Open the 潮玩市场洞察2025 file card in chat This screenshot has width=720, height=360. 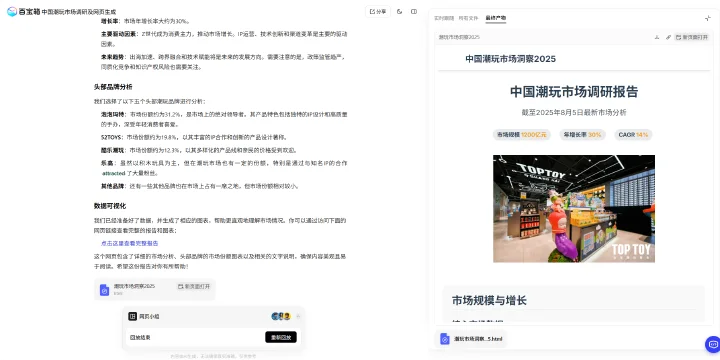click(155, 289)
